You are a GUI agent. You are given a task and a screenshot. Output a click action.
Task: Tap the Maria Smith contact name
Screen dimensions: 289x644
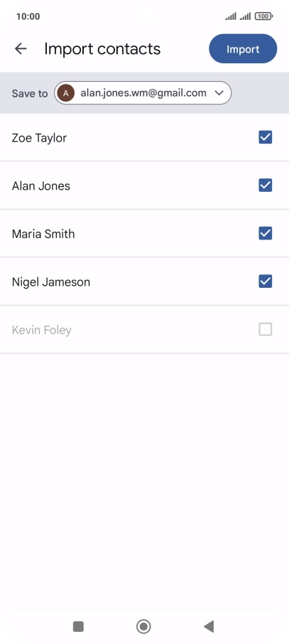[x=43, y=234]
